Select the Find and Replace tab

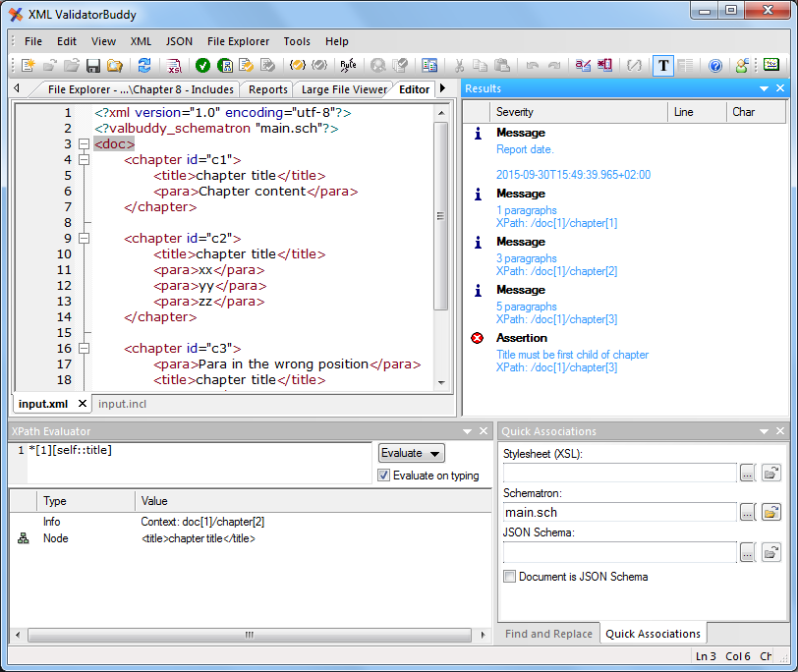(548, 634)
